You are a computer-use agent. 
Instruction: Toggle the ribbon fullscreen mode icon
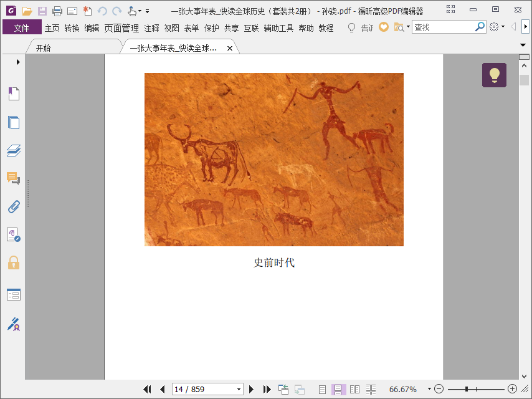point(450,9)
